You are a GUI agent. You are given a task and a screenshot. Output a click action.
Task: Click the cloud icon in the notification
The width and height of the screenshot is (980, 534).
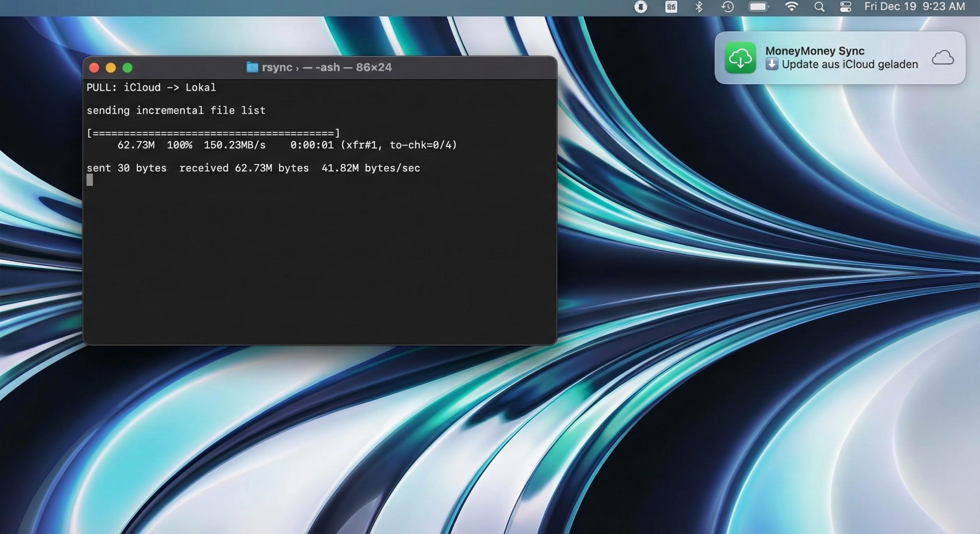coord(944,57)
